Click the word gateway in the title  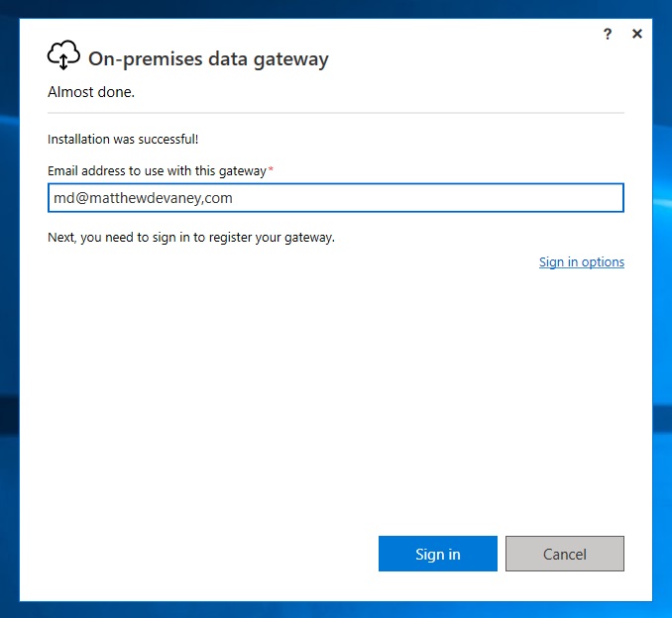(291, 60)
